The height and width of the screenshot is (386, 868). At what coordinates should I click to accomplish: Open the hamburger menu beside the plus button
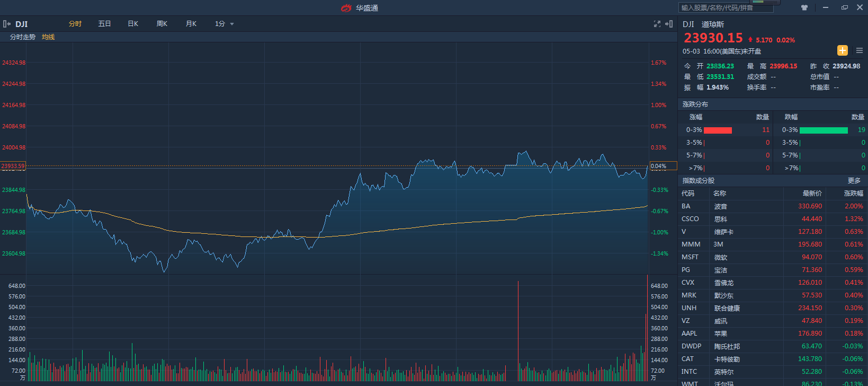pyautogui.click(x=860, y=50)
